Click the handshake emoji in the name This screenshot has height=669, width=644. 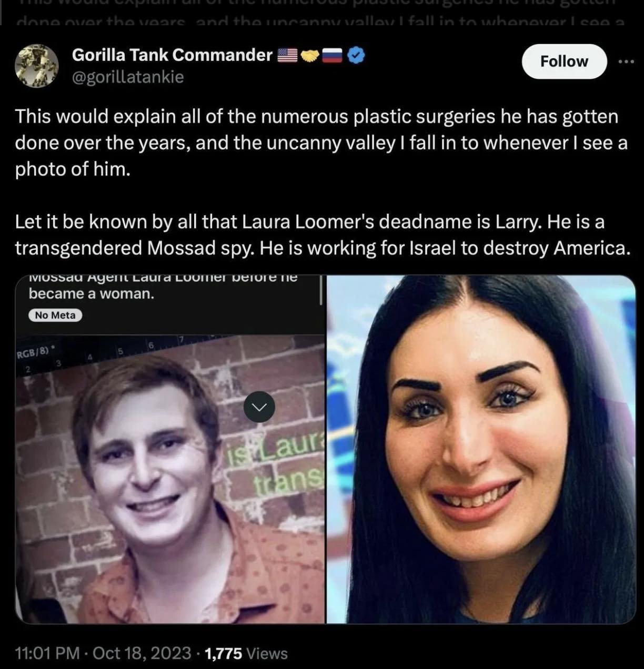pos(310,55)
